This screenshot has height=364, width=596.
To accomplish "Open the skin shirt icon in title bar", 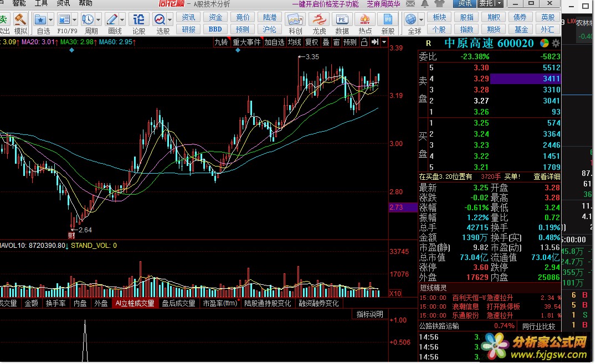I will tap(439, 4).
